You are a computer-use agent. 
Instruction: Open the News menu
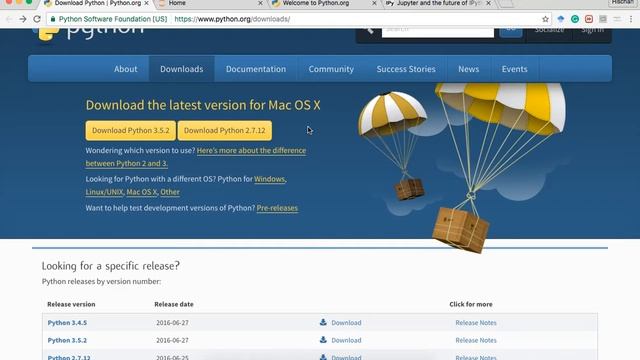pos(469,69)
